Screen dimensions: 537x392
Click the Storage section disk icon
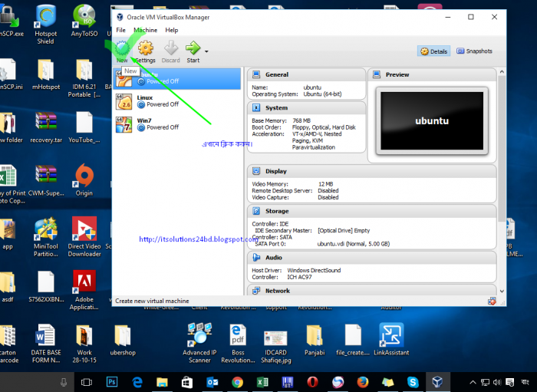coord(256,211)
